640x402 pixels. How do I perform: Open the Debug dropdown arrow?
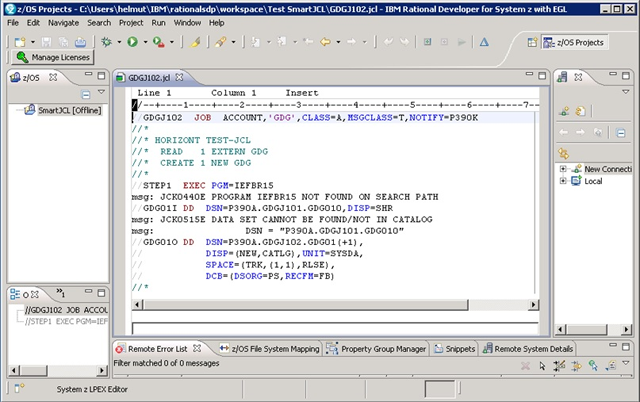point(119,42)
